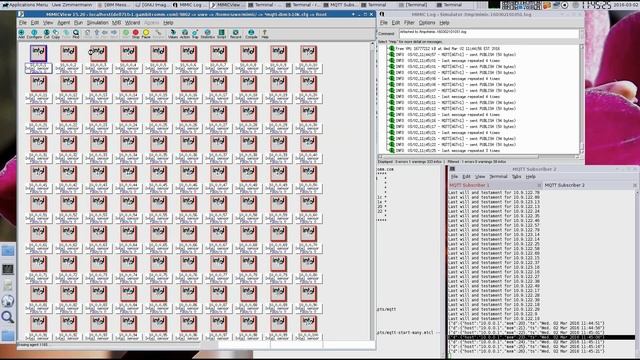The image size is (640, 360).
Task: Open Applications Menu in the top panel
Action: tap(25, 5)
